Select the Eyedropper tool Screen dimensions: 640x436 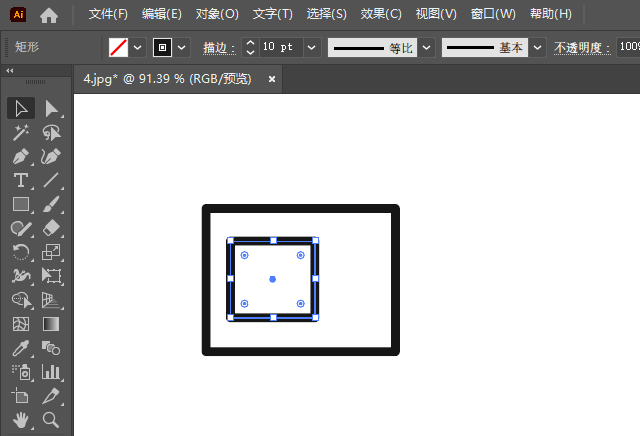21,348
